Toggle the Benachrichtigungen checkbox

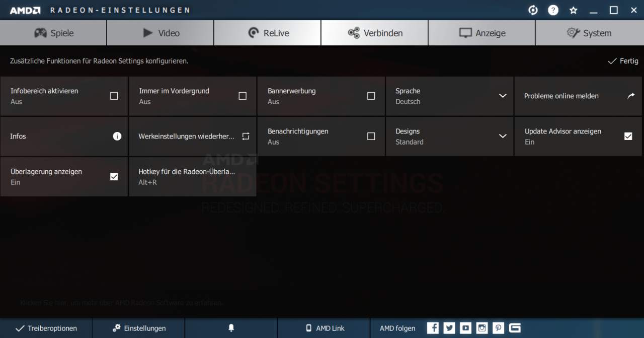pos(371,136)
